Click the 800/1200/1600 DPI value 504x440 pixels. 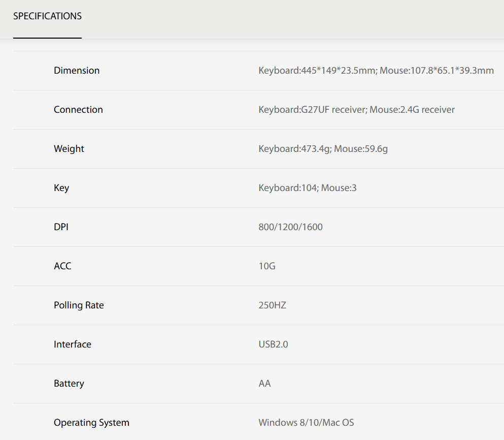(290, 227)
